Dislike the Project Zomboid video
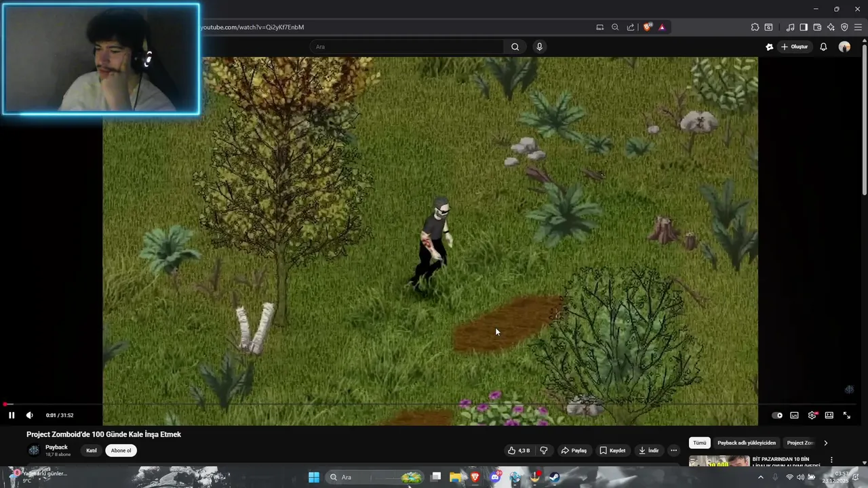The width and height of the screenshot is (868, 488). pos(544,451)
